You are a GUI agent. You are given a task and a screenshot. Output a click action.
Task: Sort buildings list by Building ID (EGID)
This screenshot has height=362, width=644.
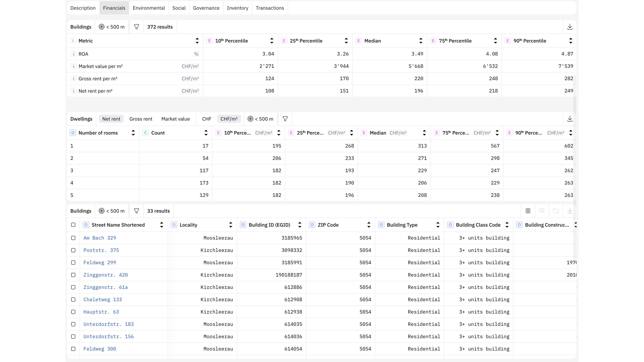(x=300, y=225)
